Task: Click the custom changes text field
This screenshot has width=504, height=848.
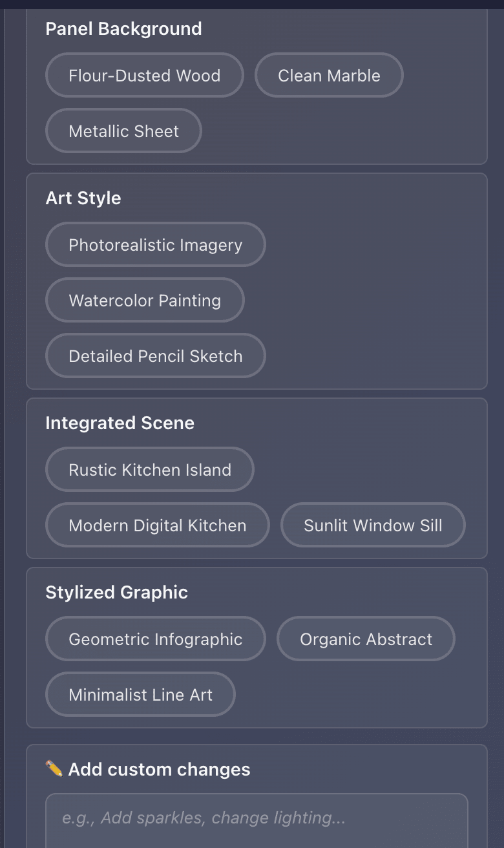Action: pos(257,820)
